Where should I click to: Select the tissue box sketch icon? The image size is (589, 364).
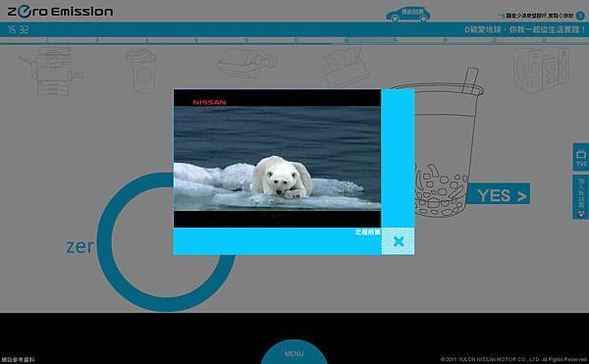tap(346, 67)
